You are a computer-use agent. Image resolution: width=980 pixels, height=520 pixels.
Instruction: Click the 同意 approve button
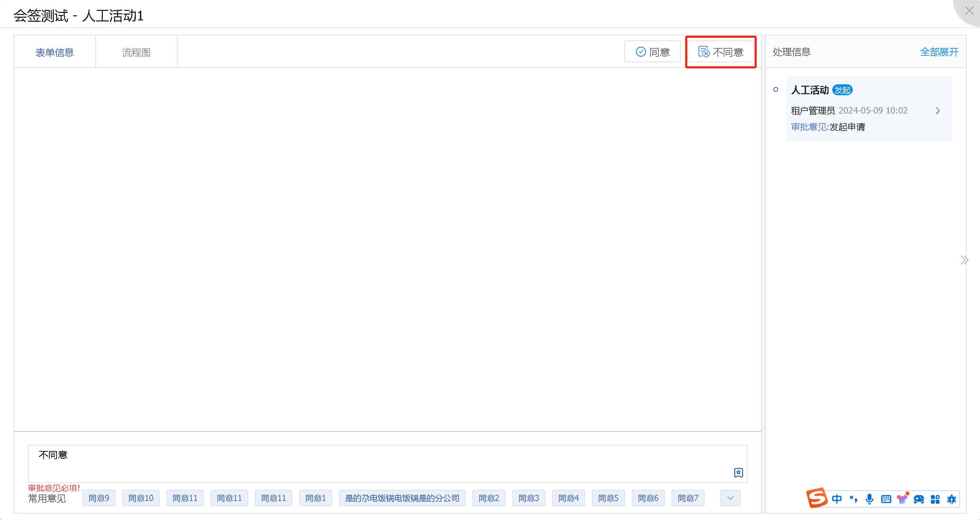pyautogui.click(x=653, y=52)
